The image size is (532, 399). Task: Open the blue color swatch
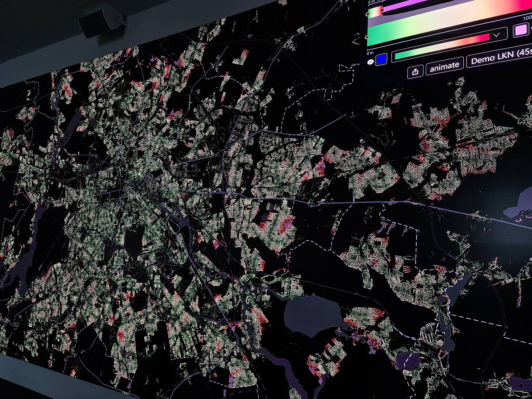tap(381, 59)
